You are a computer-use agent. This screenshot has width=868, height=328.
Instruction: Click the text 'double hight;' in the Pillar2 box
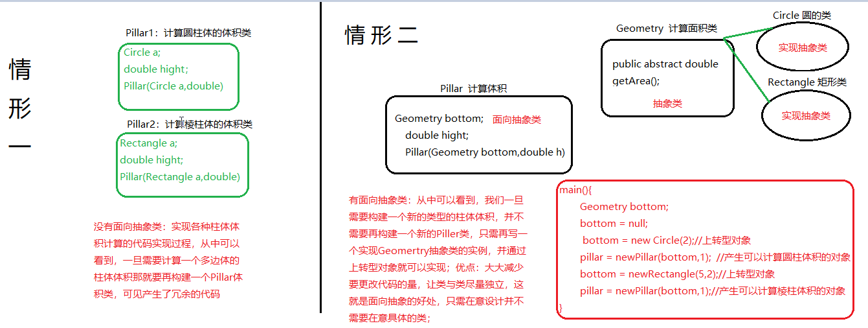[x=151, y=160]
